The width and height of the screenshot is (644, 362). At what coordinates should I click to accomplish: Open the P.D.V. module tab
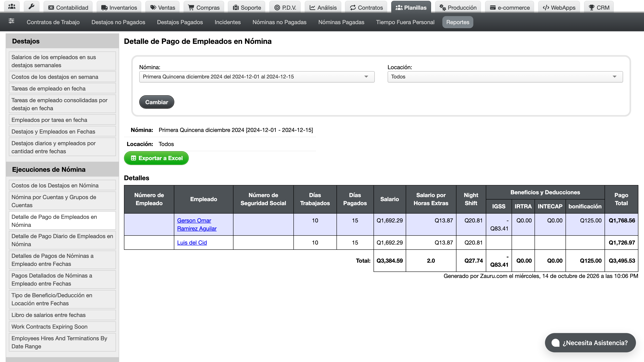coord(285,7)
